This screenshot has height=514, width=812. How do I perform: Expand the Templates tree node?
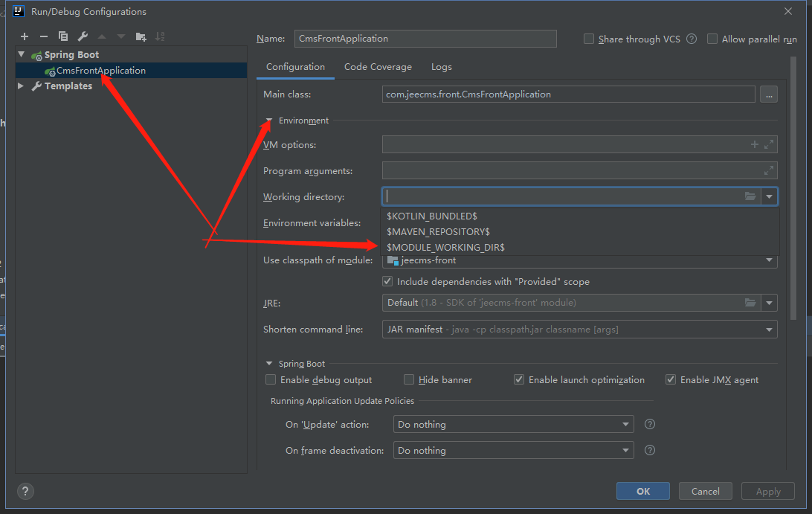tap(22, 86)
